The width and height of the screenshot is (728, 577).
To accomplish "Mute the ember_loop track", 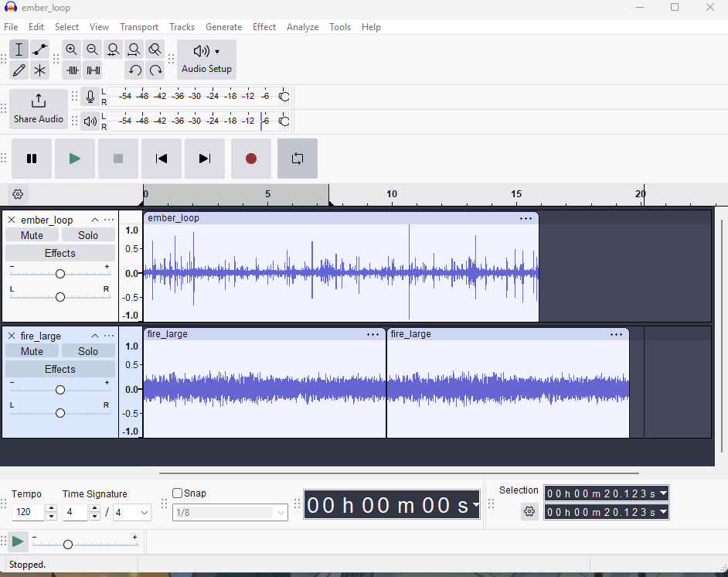I will 32,235.
